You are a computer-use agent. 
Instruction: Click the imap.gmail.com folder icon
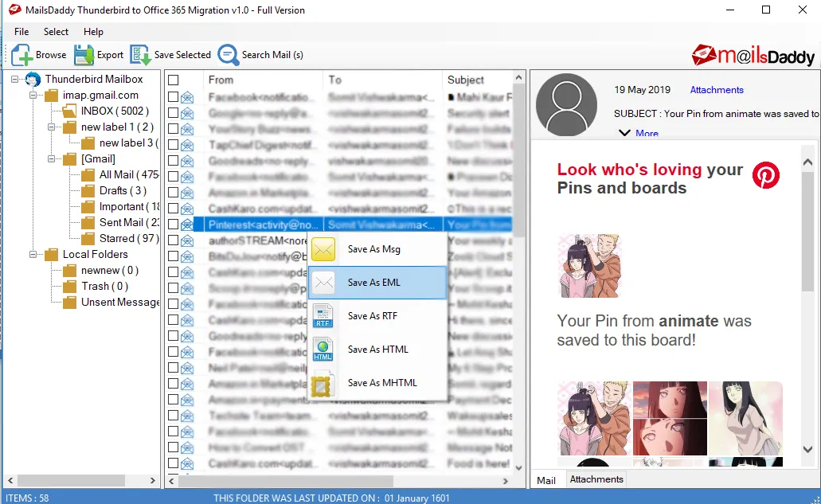click(x=51, y=96)
